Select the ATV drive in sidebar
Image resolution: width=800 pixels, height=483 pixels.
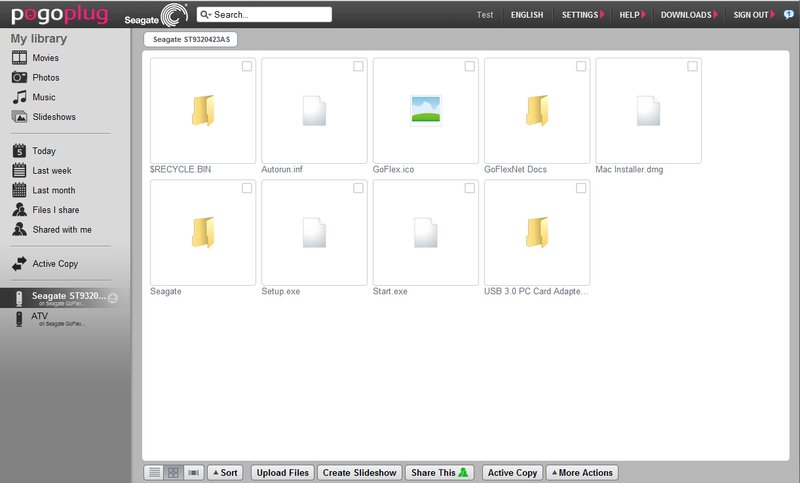[39, 316]
